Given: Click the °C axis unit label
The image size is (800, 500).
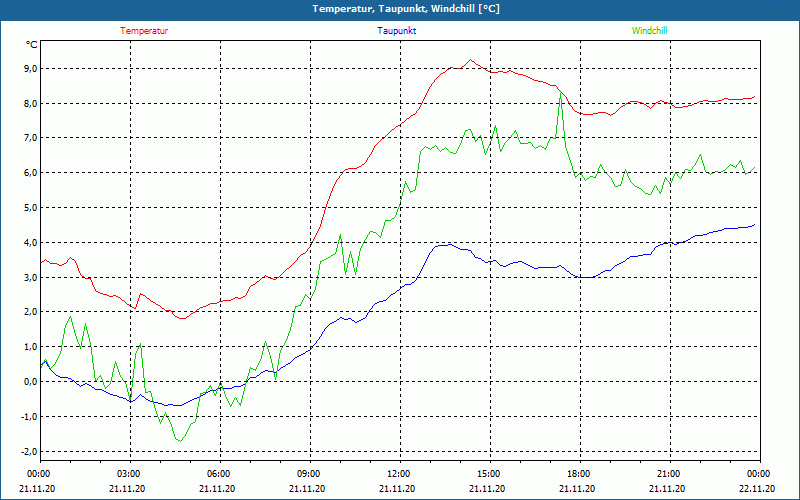Looking at the screenshot, I should 32,45.
